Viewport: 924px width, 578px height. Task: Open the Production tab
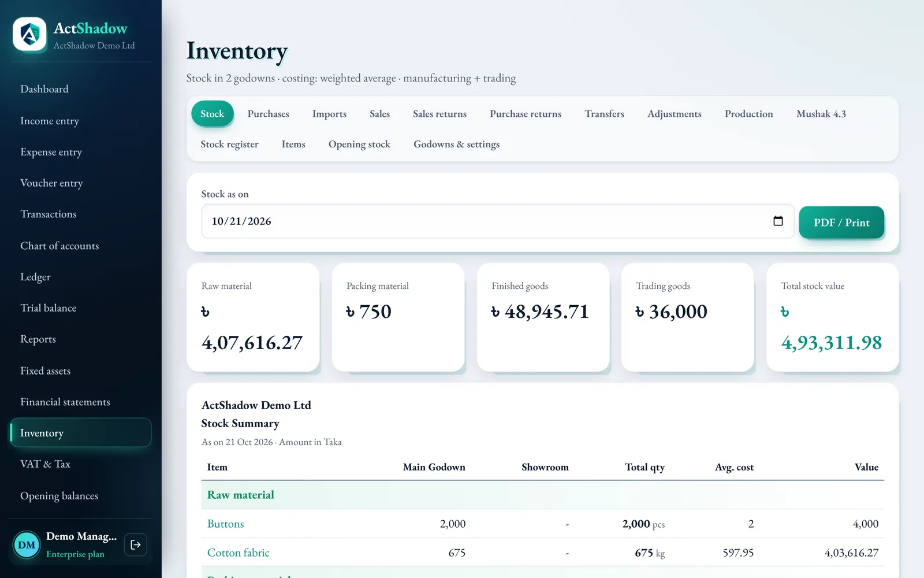point(748,114)
